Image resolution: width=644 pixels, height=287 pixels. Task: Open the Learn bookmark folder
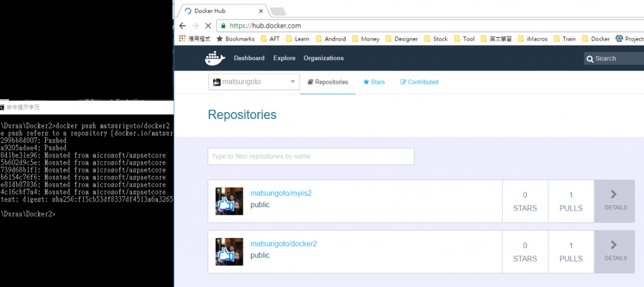[x=297, y=38]
